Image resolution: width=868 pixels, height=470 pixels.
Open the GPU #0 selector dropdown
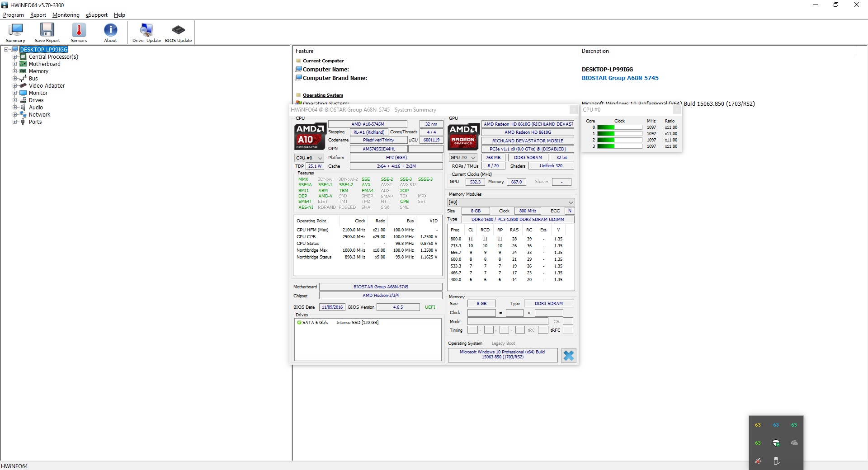point(463,158)
